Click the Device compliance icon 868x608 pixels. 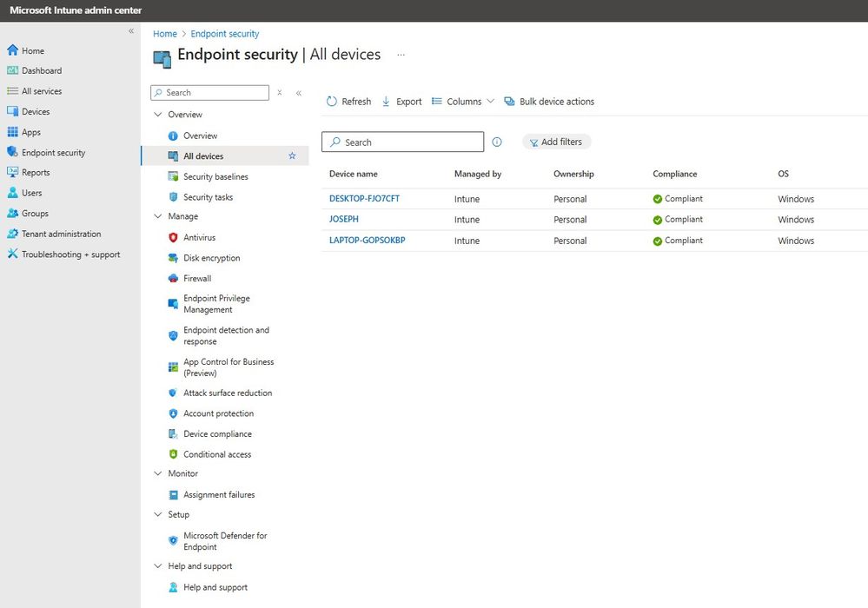(x=173, y=433)
